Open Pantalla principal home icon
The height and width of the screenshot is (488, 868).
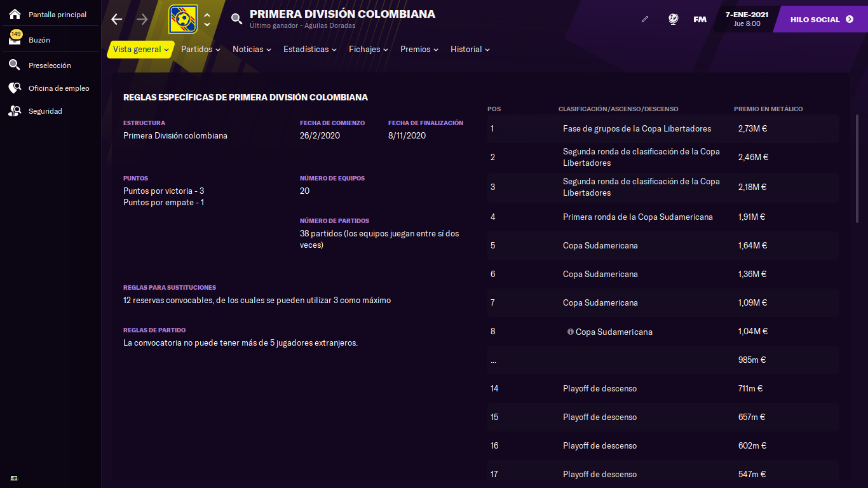[x=15, y=14]
